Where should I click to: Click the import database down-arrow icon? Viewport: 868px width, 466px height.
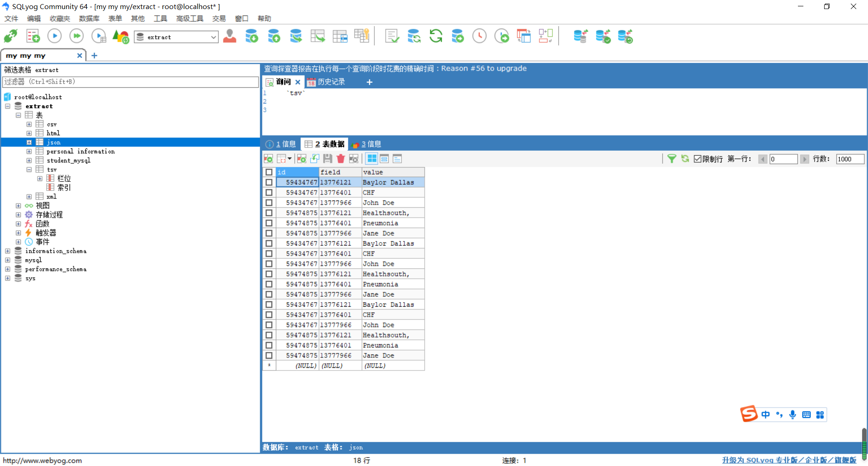(252, 36)
